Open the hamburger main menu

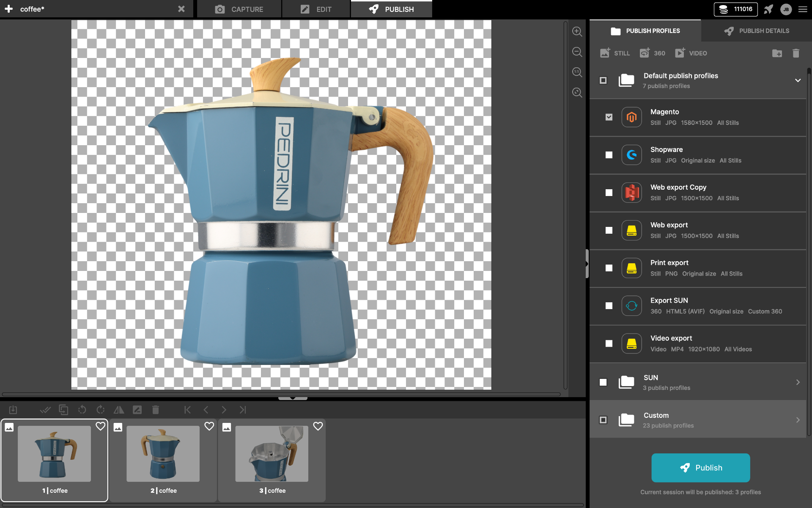pyautogui.click(x=803, y=9)
